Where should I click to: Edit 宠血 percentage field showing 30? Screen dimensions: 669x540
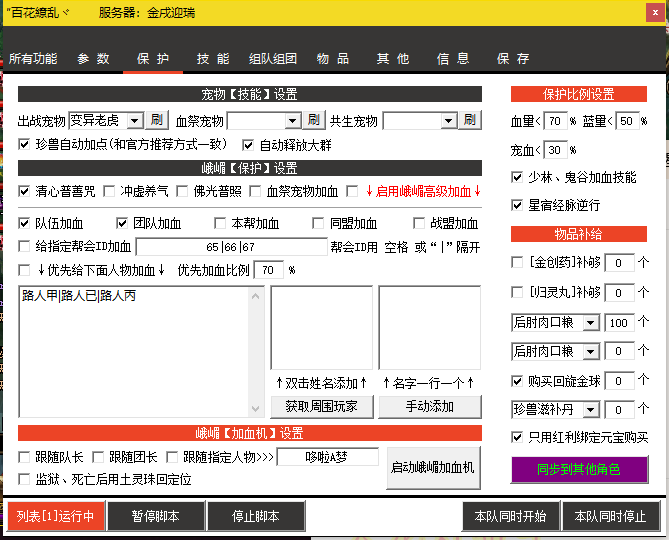555,150
